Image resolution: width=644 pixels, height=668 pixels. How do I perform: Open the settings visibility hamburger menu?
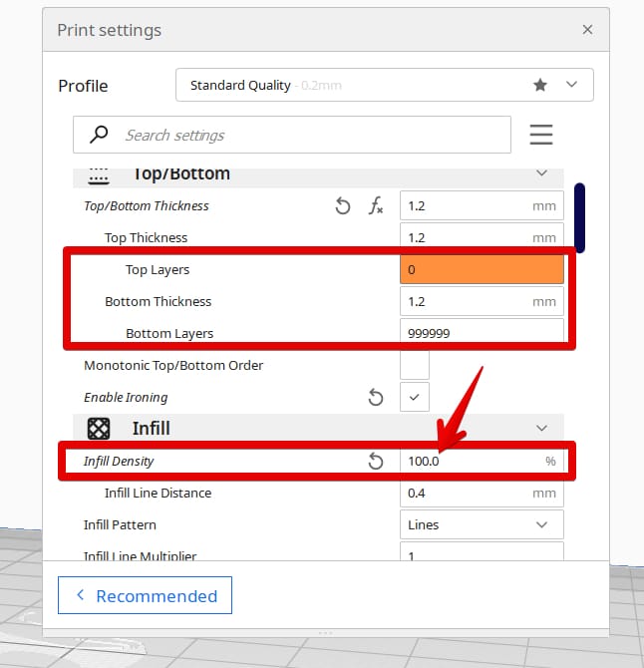[x=541, y=135]
